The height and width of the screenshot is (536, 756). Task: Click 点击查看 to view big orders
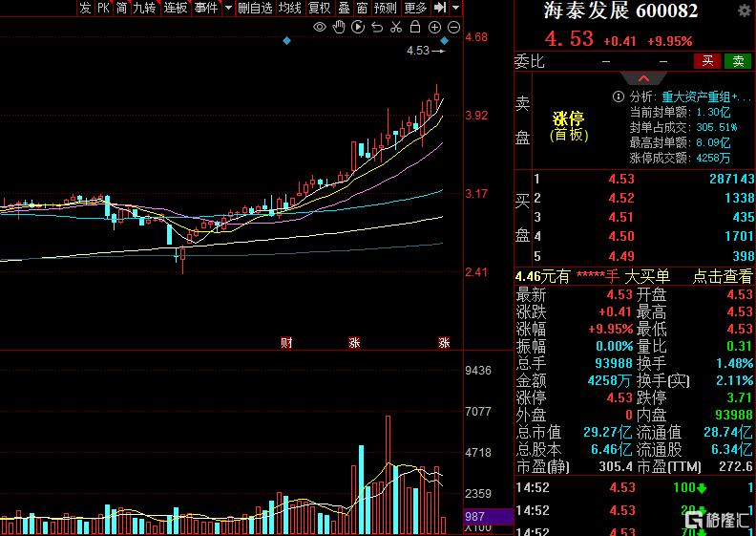pos(723,276)
